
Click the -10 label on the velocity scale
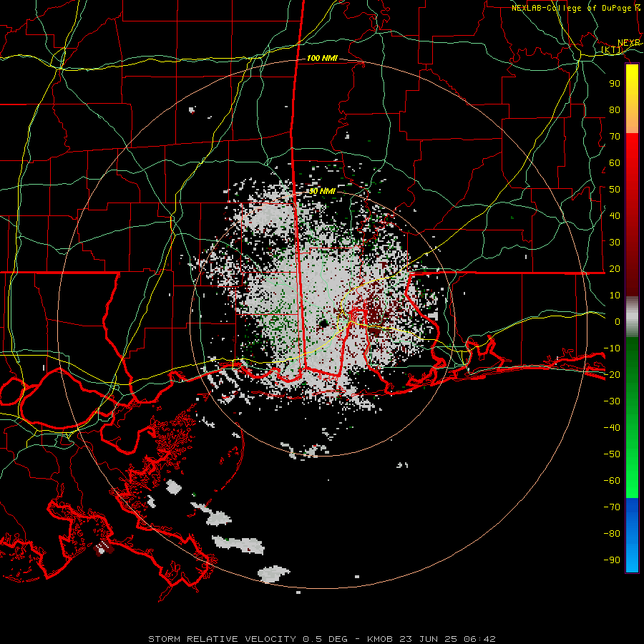612,348
